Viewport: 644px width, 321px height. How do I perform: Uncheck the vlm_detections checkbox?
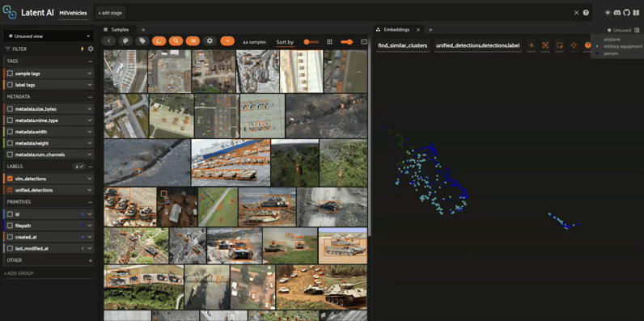tap(11, 179)
